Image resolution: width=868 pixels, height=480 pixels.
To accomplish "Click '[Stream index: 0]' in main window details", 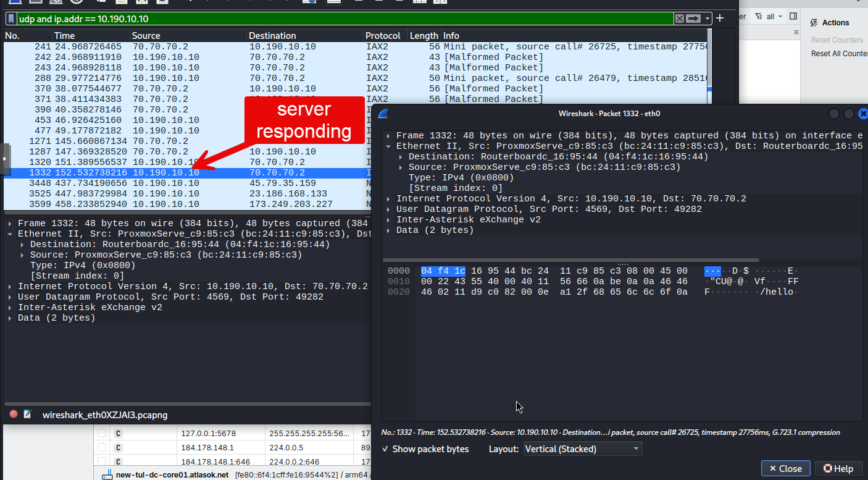I will (x=77, y=276).
